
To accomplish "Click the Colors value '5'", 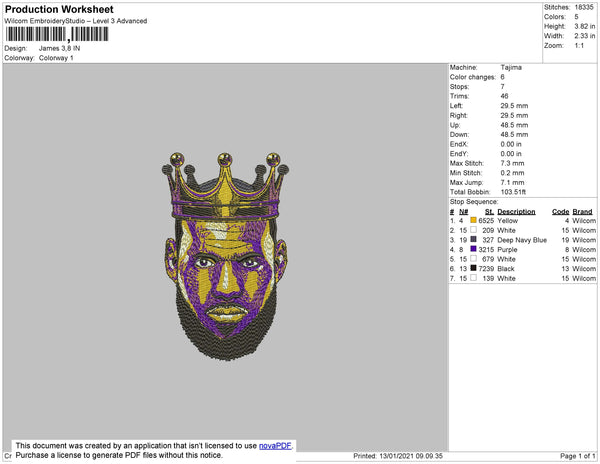I will (x=576, y=17).
